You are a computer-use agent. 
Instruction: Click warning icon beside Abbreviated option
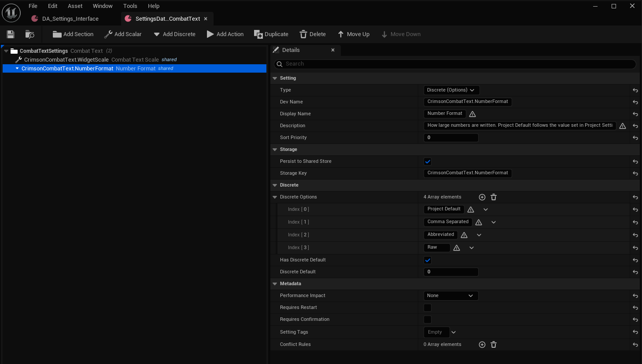(x=464, y=235)
